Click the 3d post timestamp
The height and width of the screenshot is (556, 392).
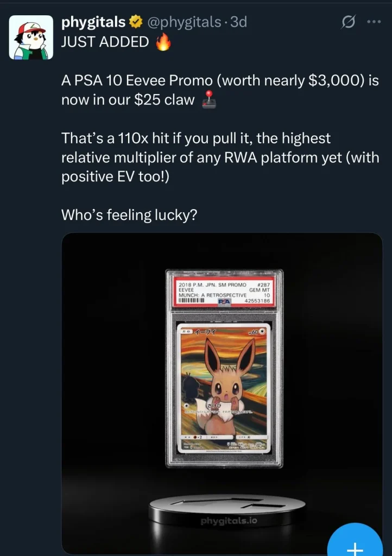(238, 22)
